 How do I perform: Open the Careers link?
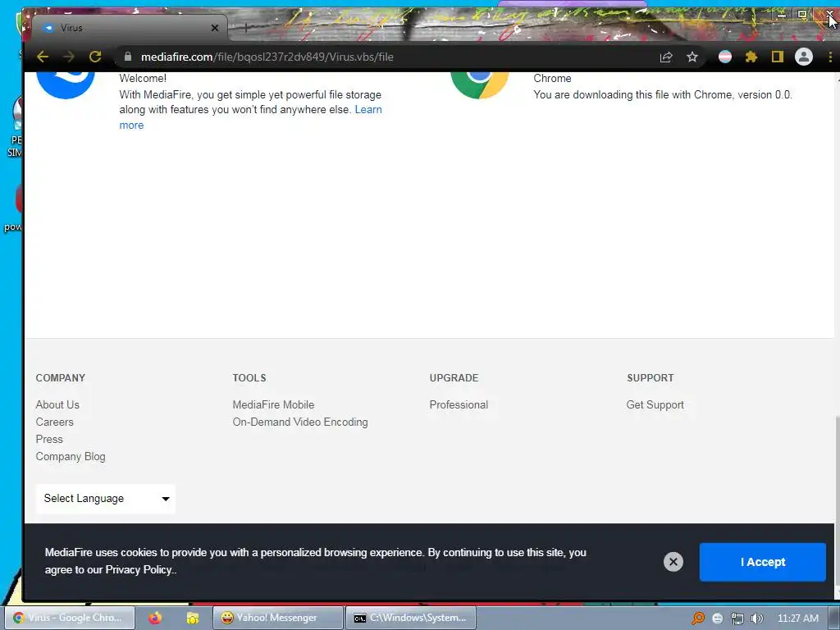[x=55, y=422]
